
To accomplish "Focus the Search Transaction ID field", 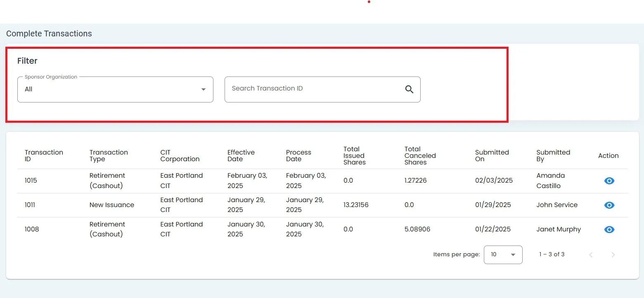I will tap(314, 89).
